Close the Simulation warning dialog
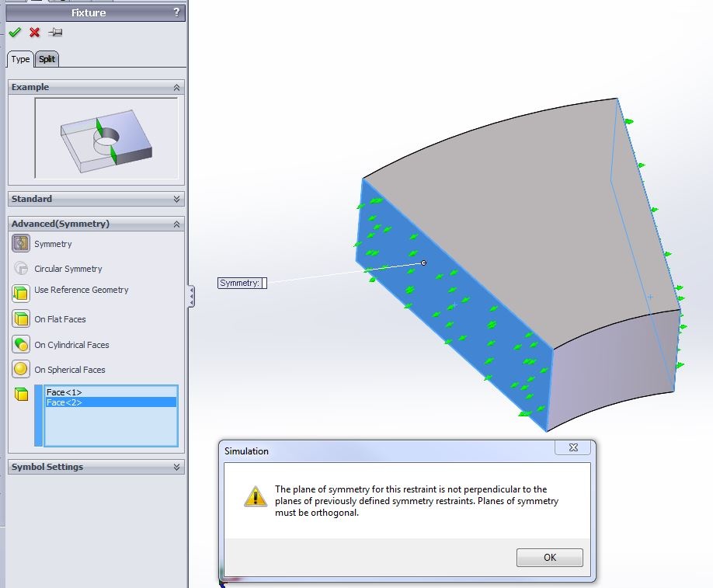 [573, 447]
